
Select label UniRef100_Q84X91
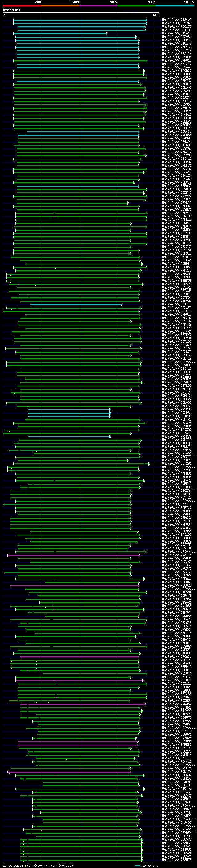[x=177, y=494]
